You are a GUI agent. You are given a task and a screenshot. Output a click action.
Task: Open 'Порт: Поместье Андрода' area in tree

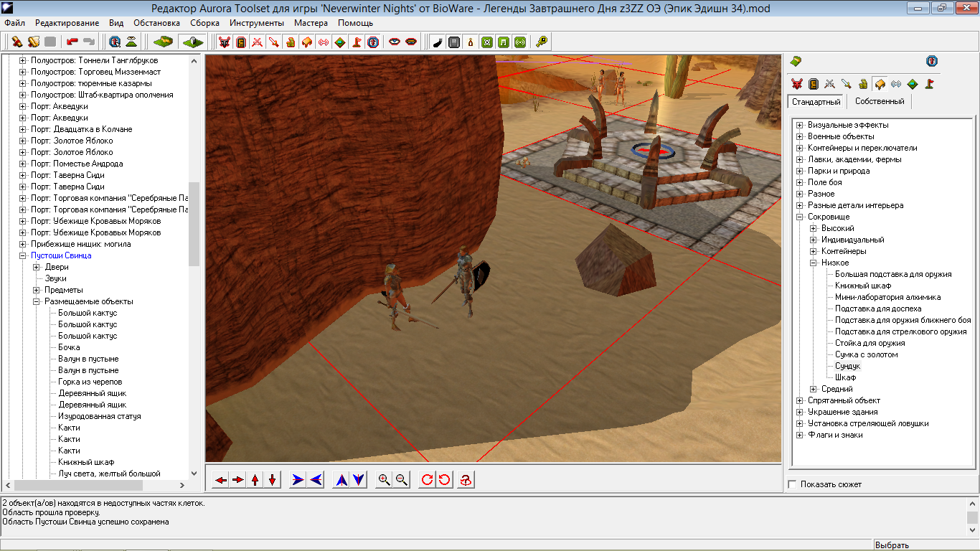(x=77, y=164)
